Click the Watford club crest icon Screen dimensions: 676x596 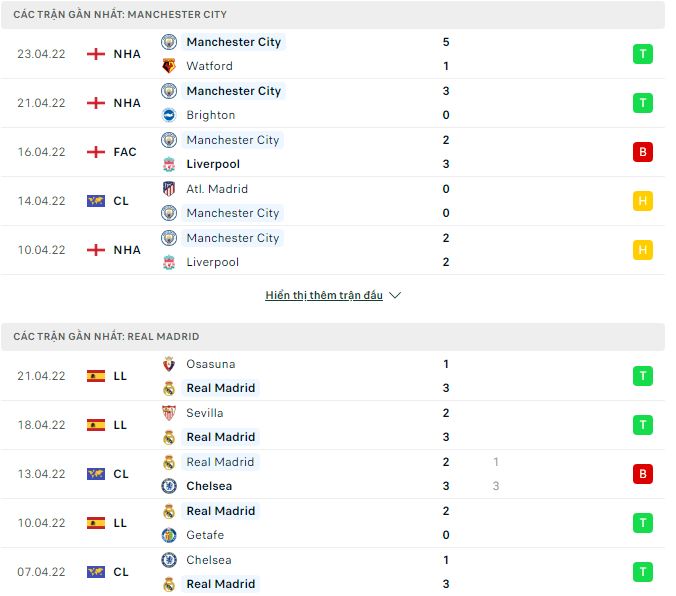(x=169, y=66)
